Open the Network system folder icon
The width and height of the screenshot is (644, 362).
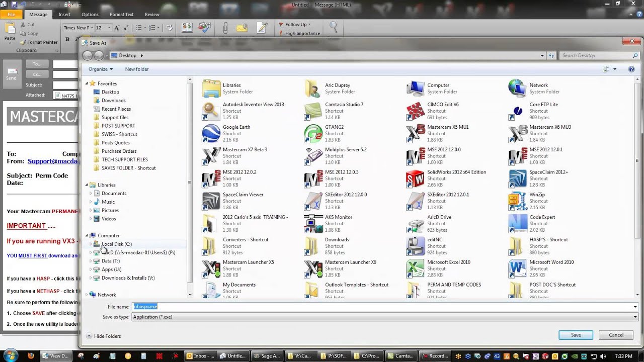pyautogui.click(x=518, y=88)
